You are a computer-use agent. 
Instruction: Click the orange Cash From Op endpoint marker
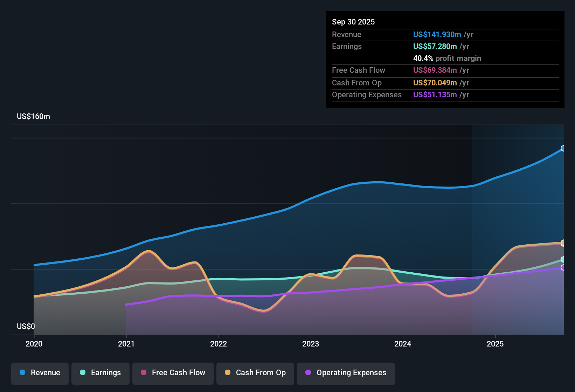(563, 243)
